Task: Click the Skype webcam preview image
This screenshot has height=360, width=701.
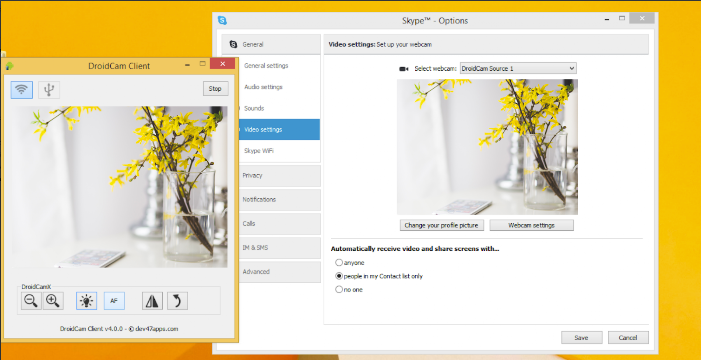Action: click(x=487, y=147)
